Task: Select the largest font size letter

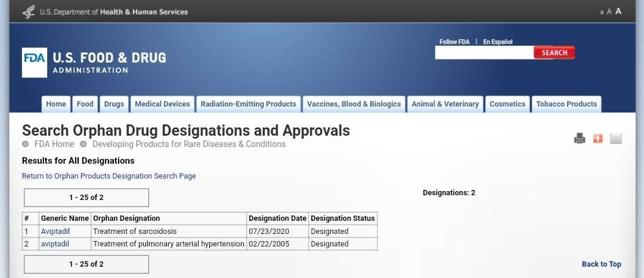Action: 618,11
